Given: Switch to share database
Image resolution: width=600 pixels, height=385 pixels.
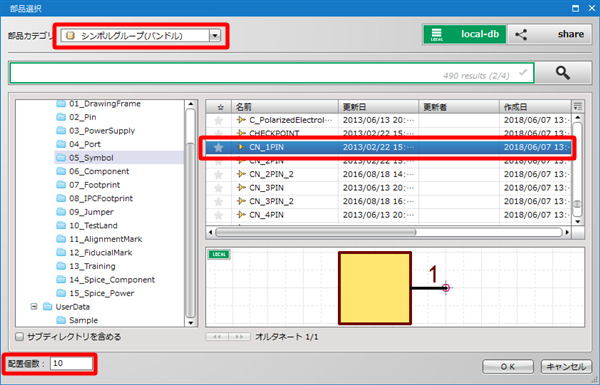Looking at the screenshot, I should click(x=549, y=34).
